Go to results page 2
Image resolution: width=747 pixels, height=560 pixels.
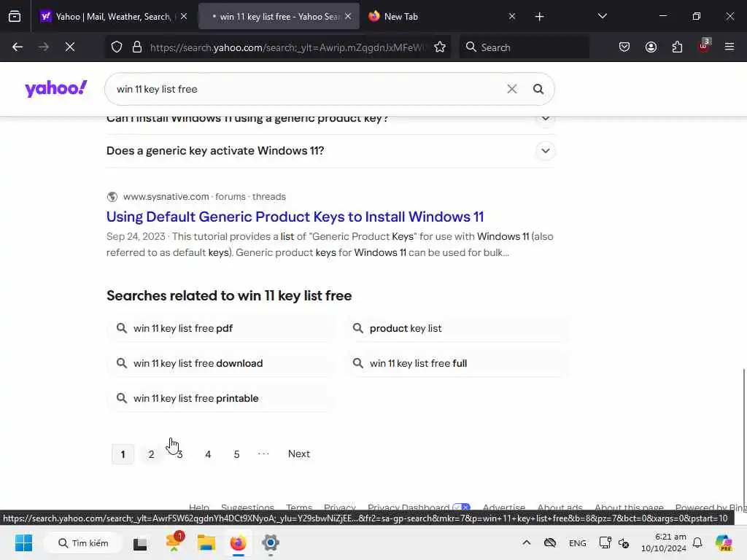[151, 454]
